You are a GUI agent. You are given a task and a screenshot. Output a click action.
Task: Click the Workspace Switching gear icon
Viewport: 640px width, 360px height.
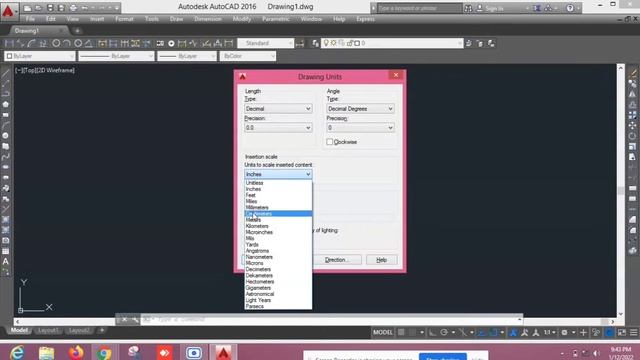564,333
